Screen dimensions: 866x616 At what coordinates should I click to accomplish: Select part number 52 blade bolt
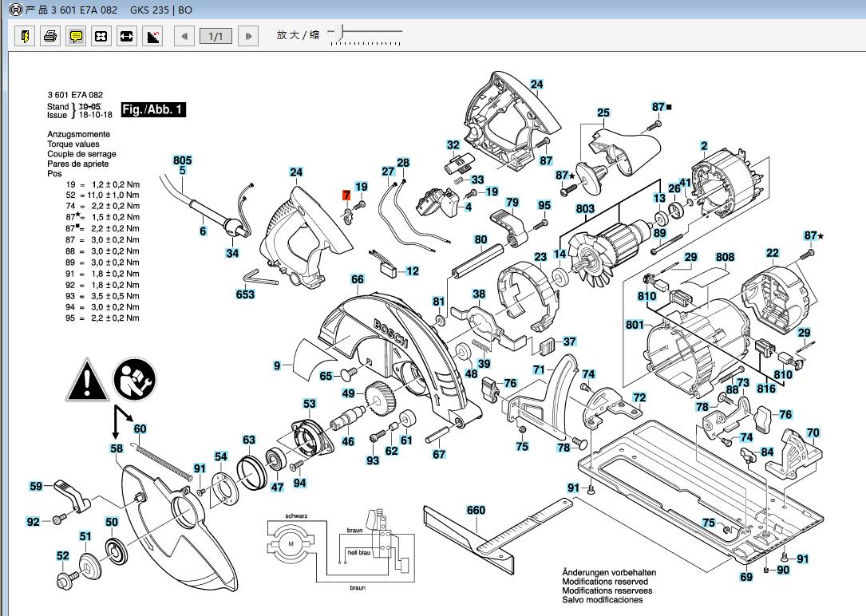[x=63, y=555]
